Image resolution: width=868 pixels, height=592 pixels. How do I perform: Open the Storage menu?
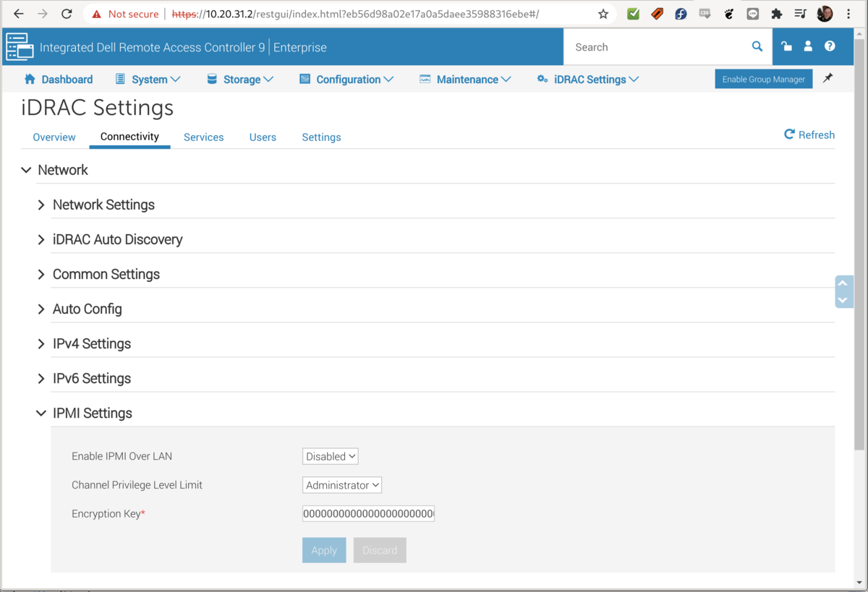click(240, 80)
